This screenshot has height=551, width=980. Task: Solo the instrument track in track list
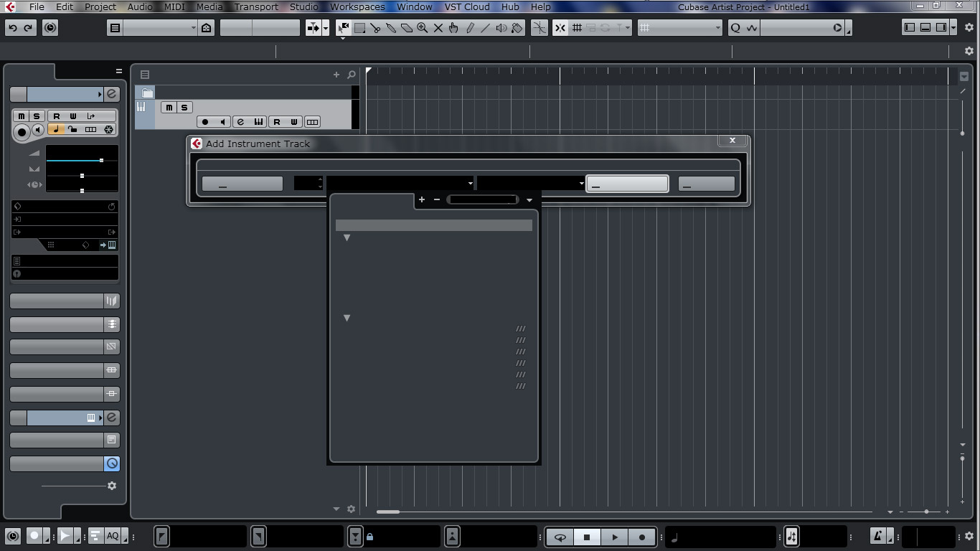(184, 108)
